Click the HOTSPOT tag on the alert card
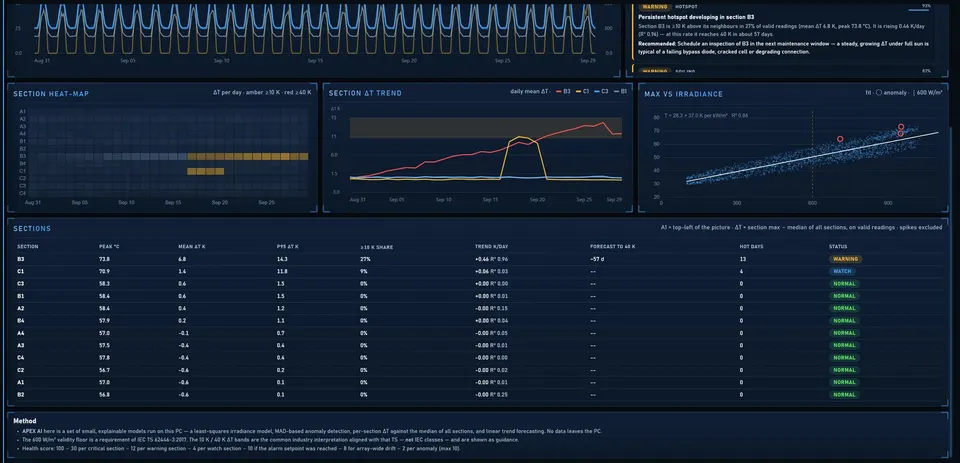960x463 pixels. point(686,7)
